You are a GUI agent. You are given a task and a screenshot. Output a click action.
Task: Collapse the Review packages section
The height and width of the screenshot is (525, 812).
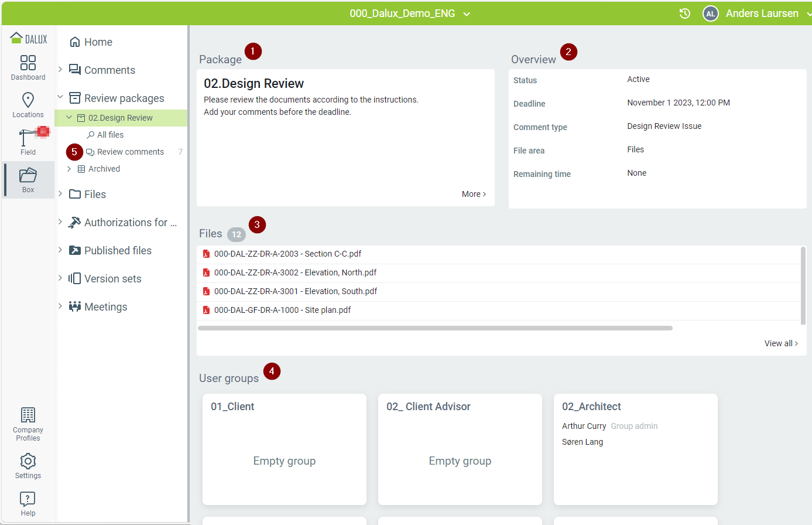point(60,98)
